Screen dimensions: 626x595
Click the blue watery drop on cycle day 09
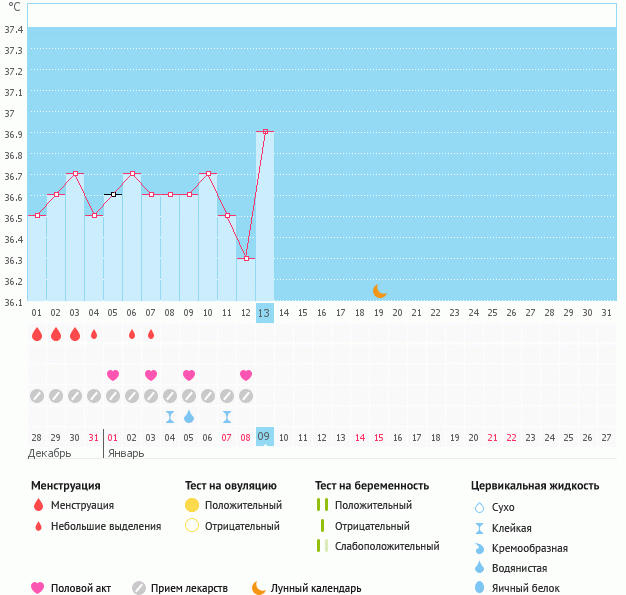(189, 416)
